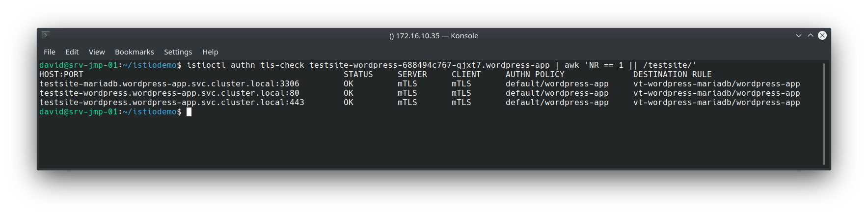Click the testsite-mariadb host on port 3306
This screenshot has width=868, height=216.
[169, 84]
